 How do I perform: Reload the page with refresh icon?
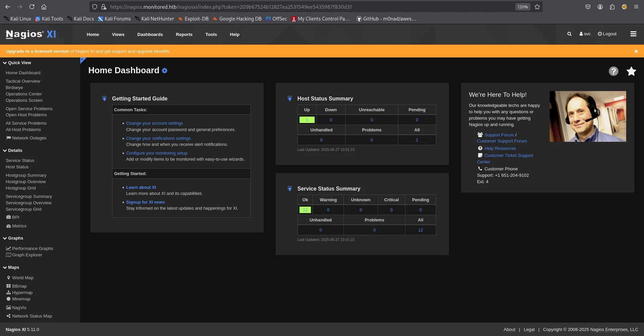tap(32, 7)
